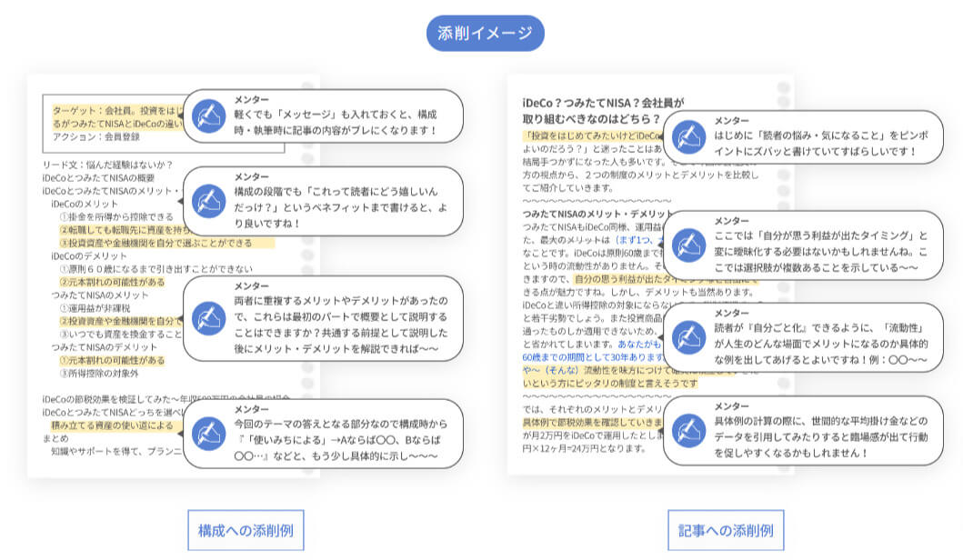
Task: Select comment bubble about 「流動性」が人生のどんな場面
Action: [803, 337]
